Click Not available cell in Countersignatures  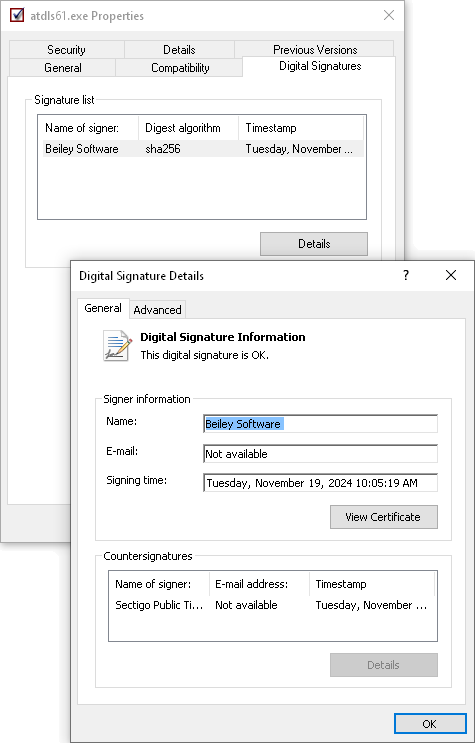pyautogui.click(x=246, y=605)
